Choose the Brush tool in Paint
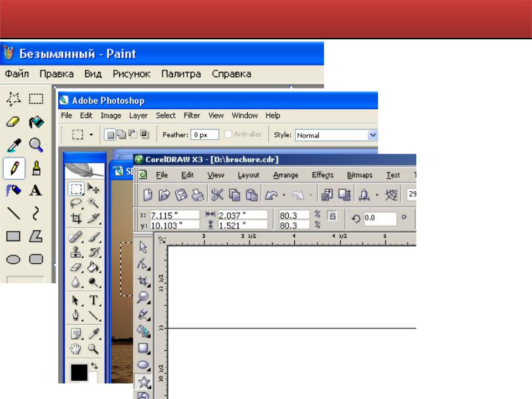This screenshot has height=399, width=532. (36, 168)
